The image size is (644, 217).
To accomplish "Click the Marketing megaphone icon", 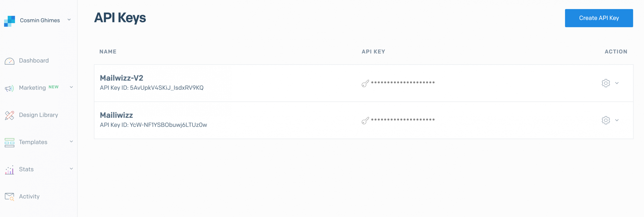I will click(9, 88).
